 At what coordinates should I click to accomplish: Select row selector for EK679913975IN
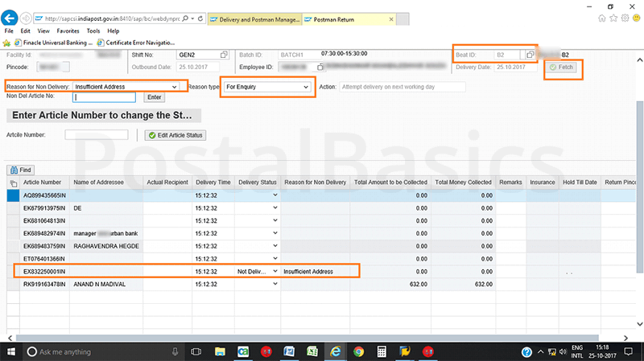12,207
